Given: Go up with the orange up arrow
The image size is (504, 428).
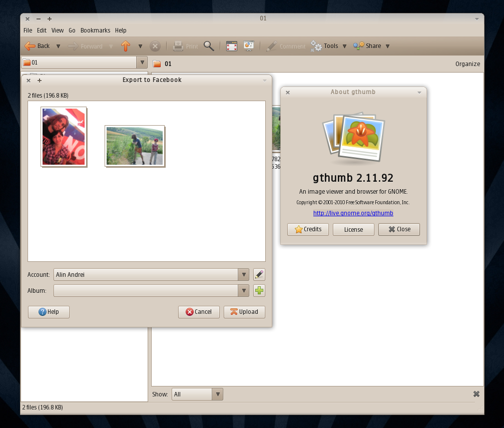Looking at the screenshot, I should coord(126,46).
